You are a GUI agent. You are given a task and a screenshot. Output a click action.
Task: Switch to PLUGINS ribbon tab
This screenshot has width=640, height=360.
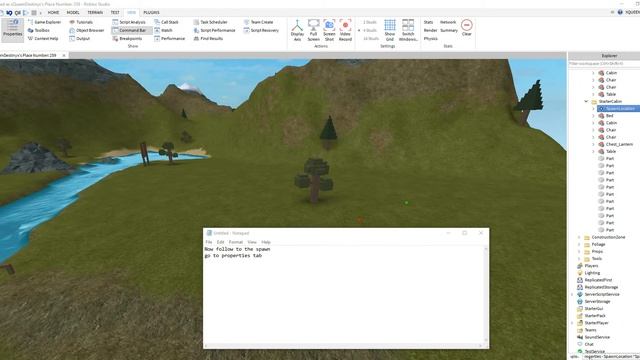(151, 13)
